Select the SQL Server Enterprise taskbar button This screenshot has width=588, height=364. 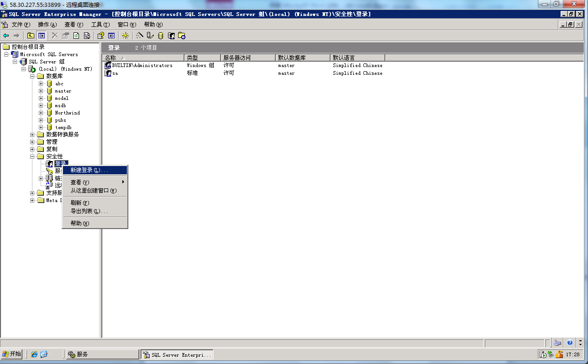[x=177, y=354]
